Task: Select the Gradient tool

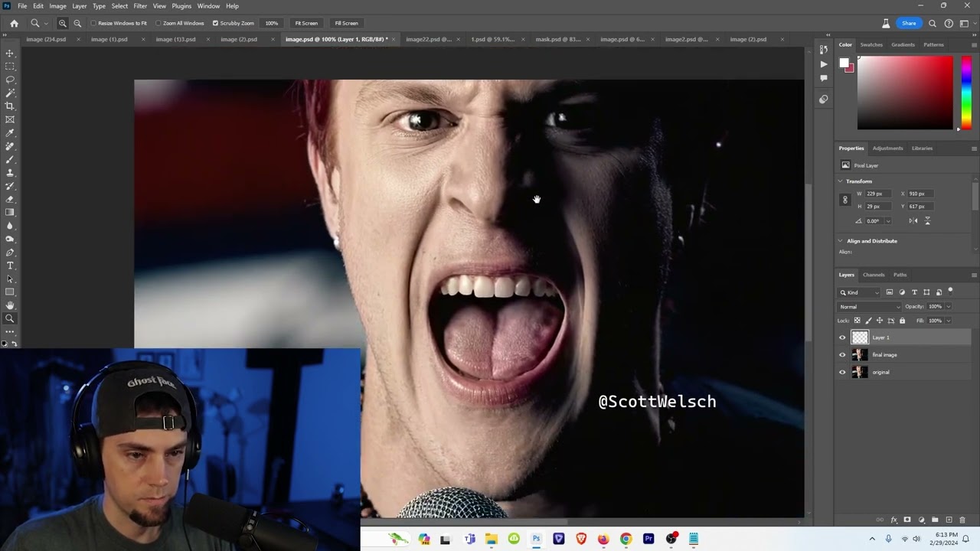Action: click(x=10, y=213)
